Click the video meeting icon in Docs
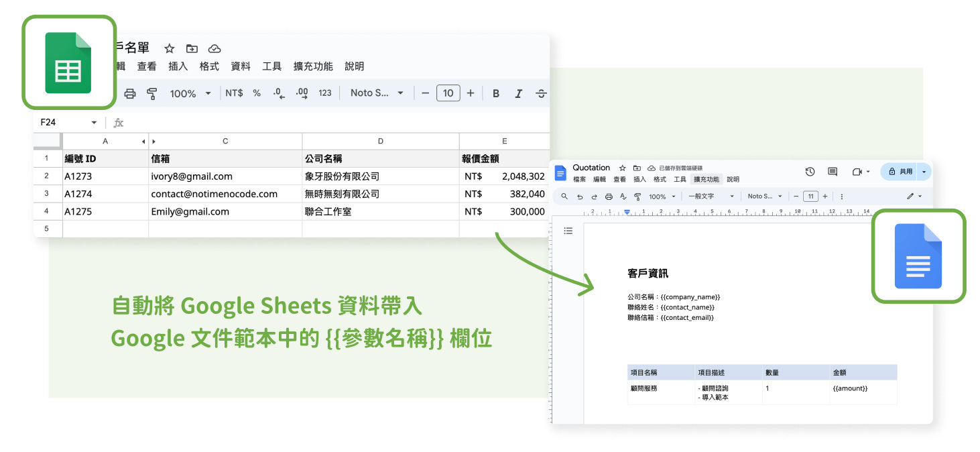The height and width of the screenshot is (452, 980). click(x=857, y=172)
